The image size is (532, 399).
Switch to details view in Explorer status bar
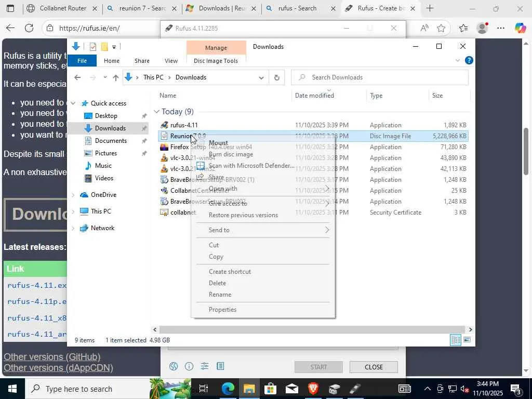455,340
